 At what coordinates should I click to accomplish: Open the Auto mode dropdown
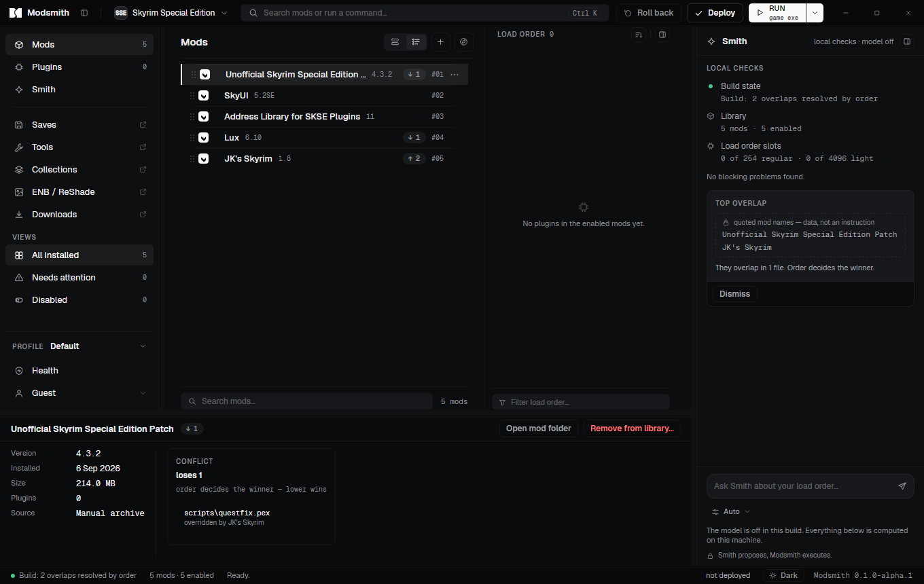pyautogui.click(x=731, y=512)
